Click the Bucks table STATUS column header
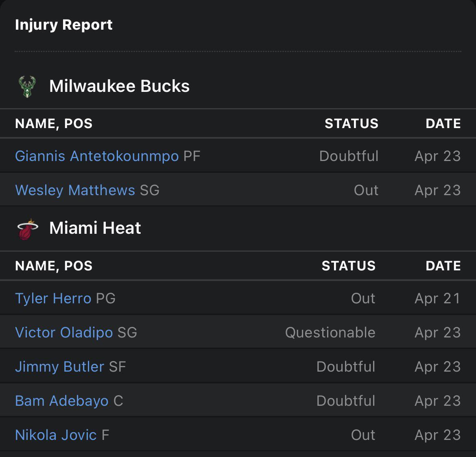 coord(352,124)
